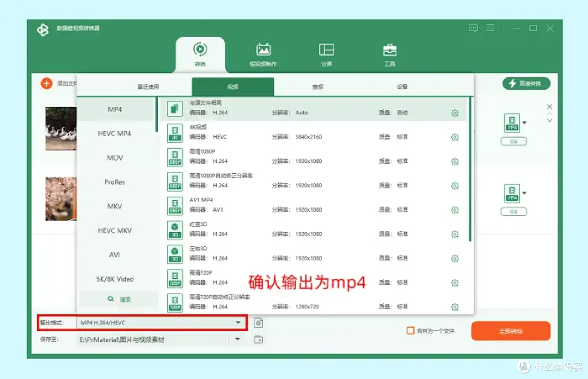The image size is (588, 379).
Task: Choose AVI in the format list
Action: click(115, 255)
